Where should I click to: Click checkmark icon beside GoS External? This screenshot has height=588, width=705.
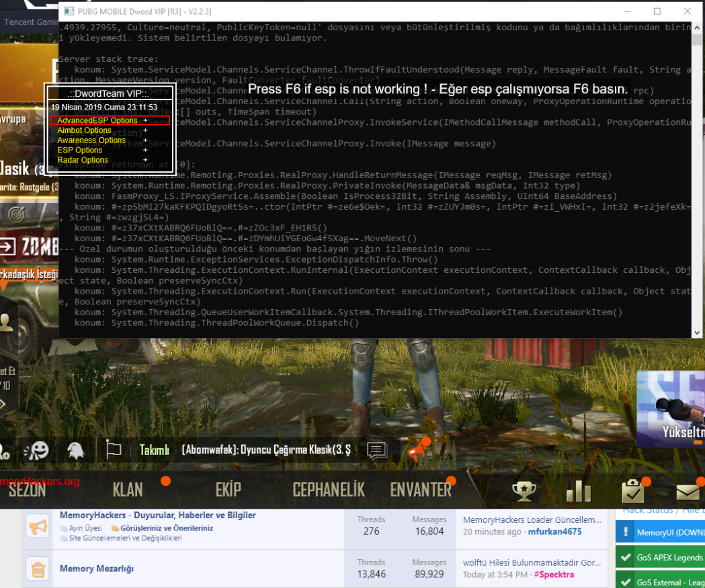(x=626, y=582)
